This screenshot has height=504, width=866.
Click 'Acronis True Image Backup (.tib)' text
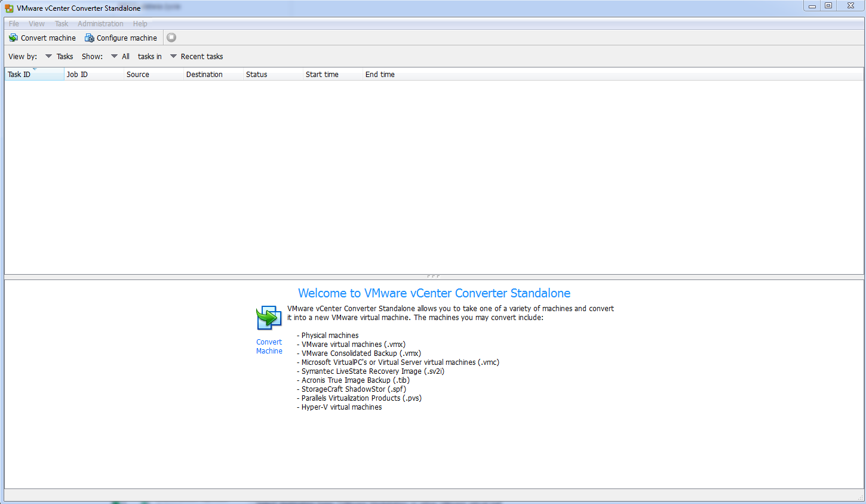pos(355,380)
